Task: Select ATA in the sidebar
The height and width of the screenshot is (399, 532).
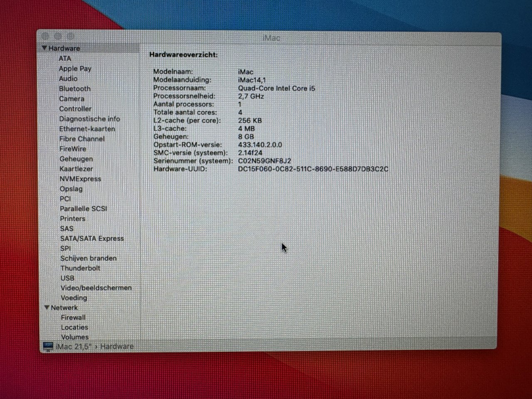Action: (x=65, y=58)
